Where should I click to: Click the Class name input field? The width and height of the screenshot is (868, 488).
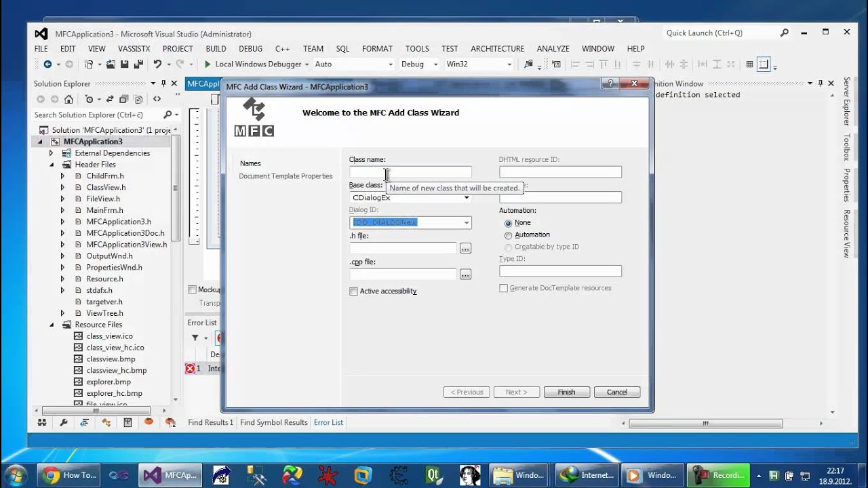click(x=410, y=172)
